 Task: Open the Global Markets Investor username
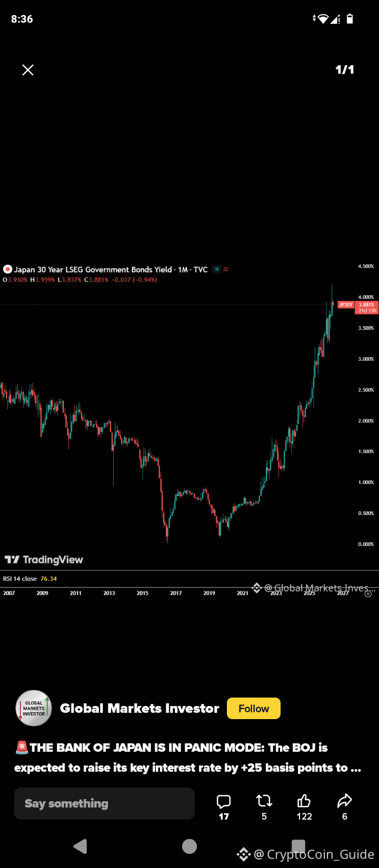[x=139, y=709]
